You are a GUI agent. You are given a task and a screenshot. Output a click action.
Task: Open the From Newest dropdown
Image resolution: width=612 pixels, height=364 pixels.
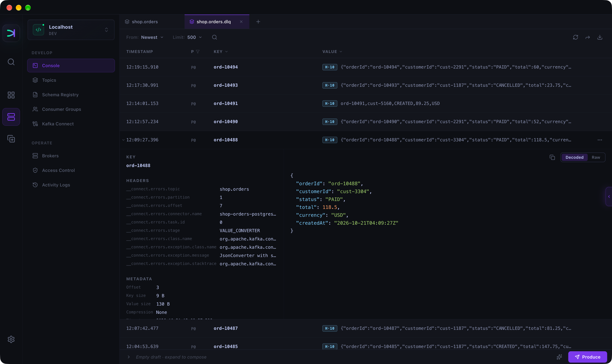tap(152, 37)
